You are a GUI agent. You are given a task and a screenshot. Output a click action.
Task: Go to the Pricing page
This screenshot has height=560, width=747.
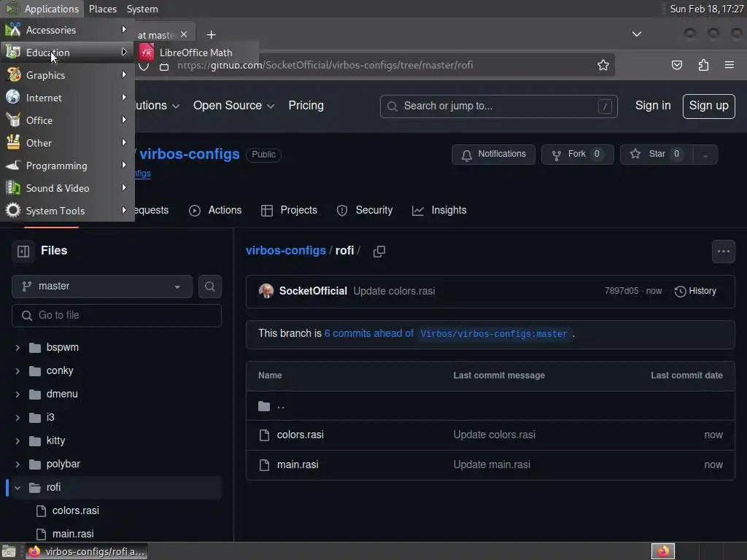306,106
